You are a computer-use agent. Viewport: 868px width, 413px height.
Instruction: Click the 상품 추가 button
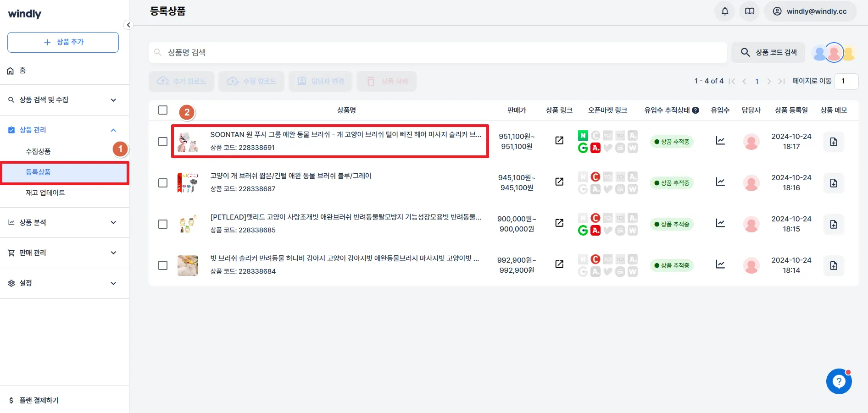63,42
